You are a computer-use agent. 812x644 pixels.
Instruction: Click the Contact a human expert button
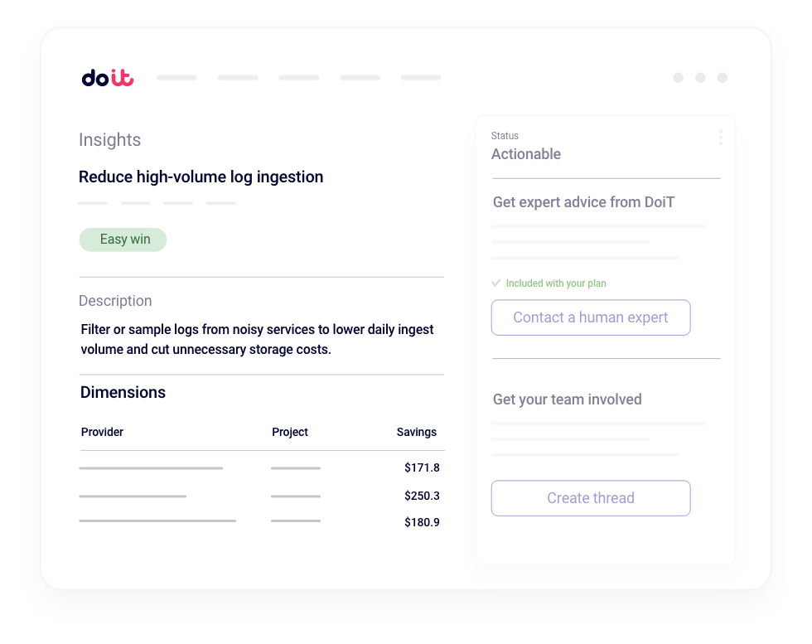[x=591, y=317]
